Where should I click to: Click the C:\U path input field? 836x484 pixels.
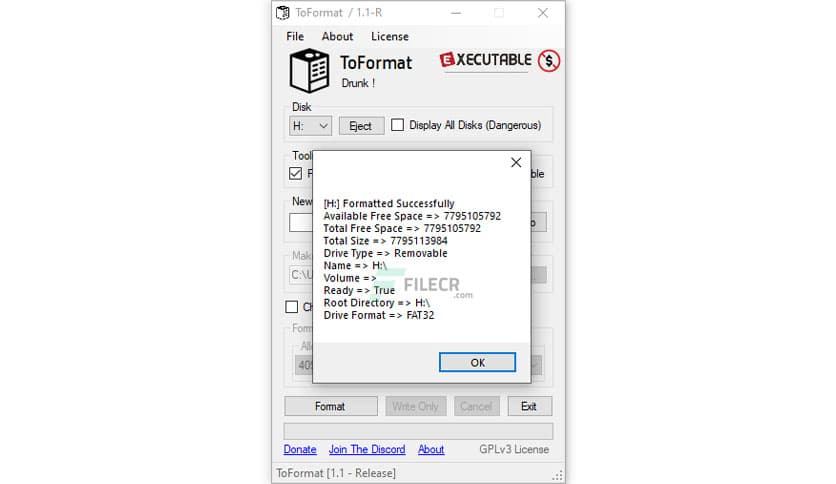301,275
